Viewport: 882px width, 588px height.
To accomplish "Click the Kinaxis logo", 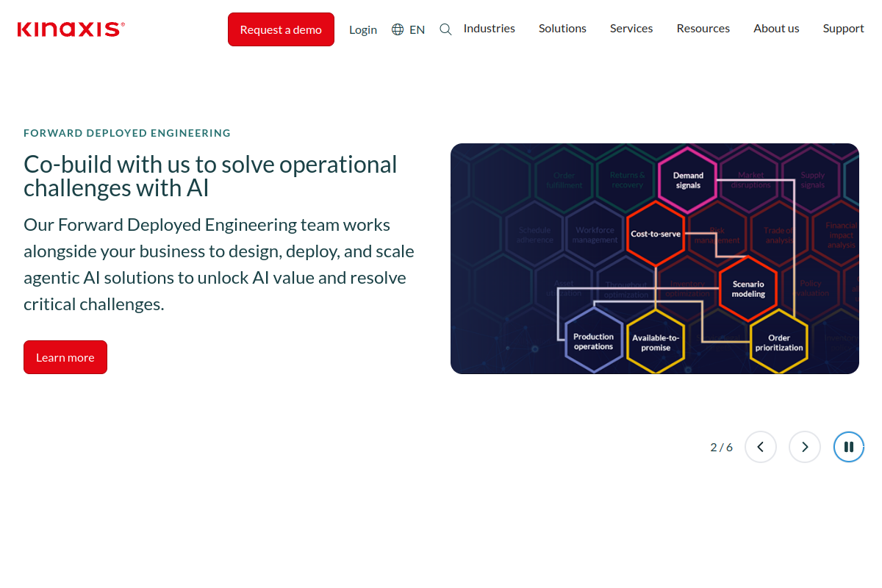I will pos(71,29).
